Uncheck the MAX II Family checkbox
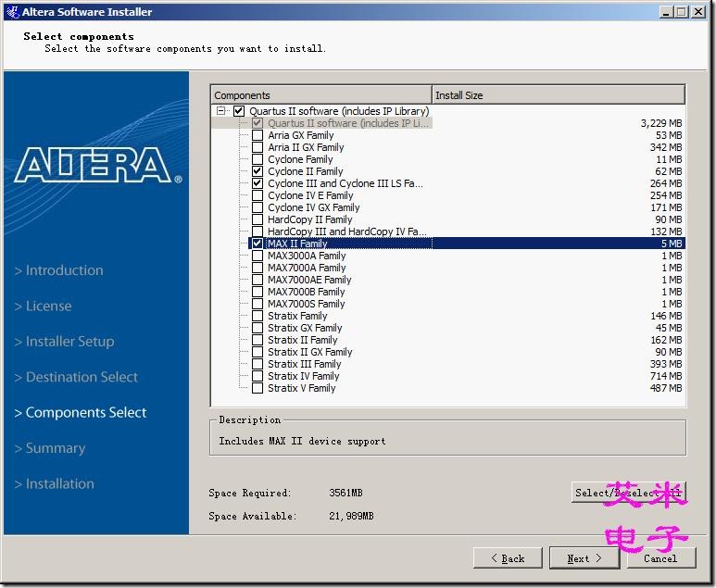 click(x=258, y=244)
